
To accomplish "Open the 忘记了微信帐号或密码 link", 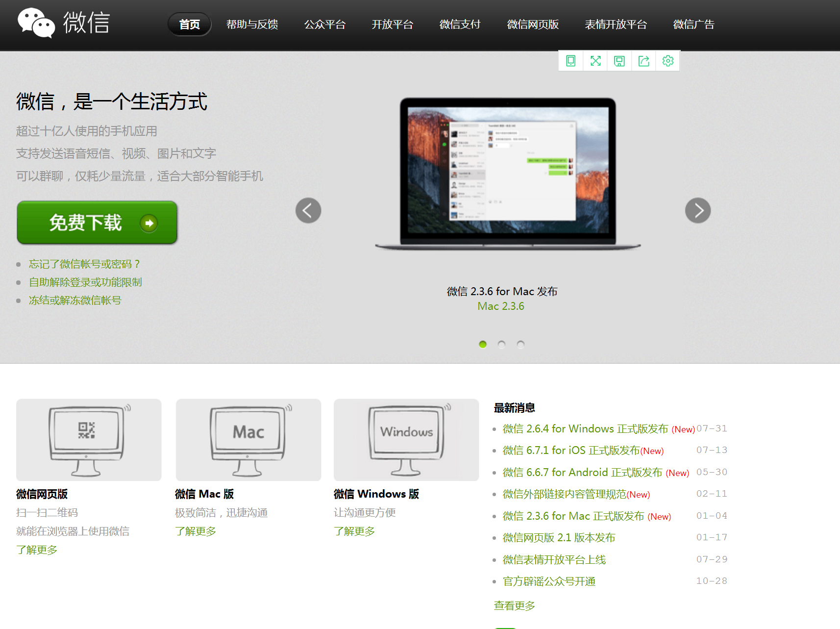I will point(84,264).
